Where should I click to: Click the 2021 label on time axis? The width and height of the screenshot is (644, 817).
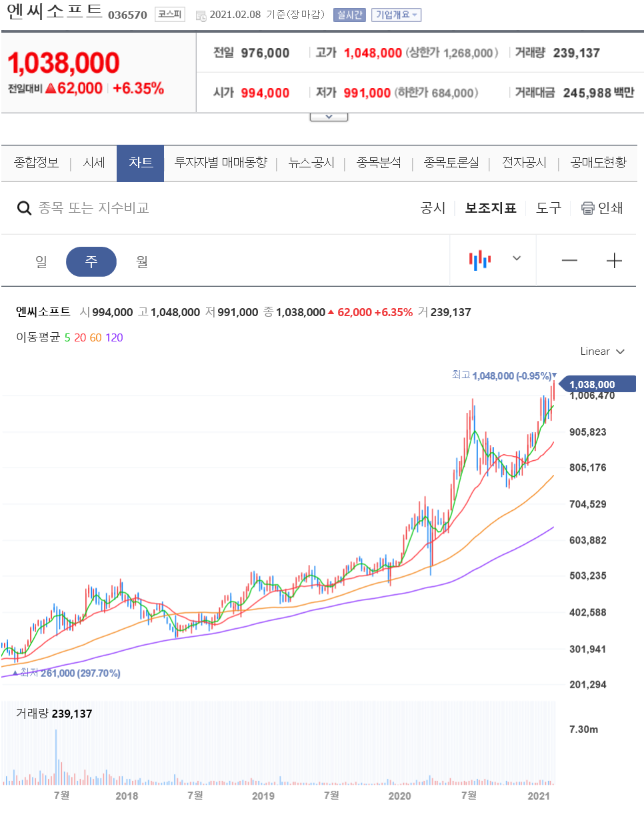tap(538, 796)
